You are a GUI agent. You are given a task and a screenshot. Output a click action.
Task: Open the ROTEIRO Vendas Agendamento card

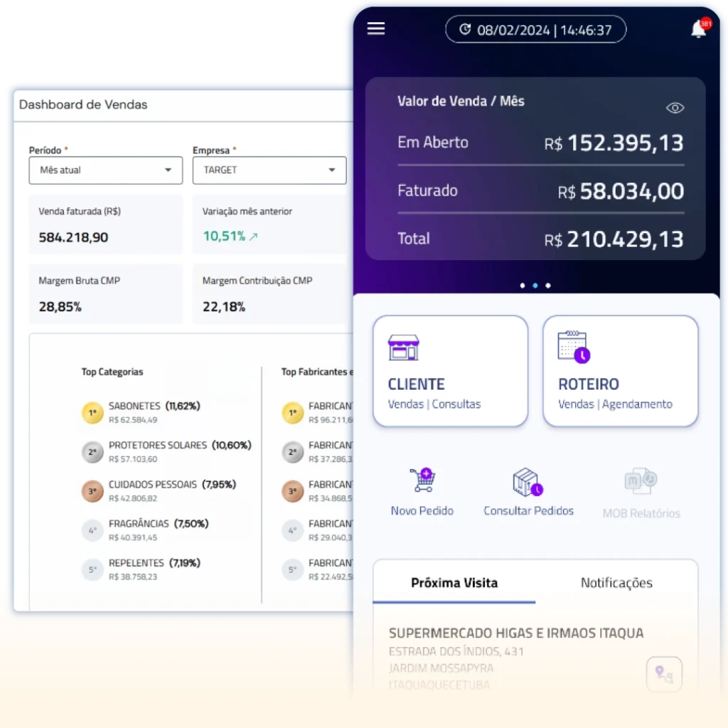620,371
